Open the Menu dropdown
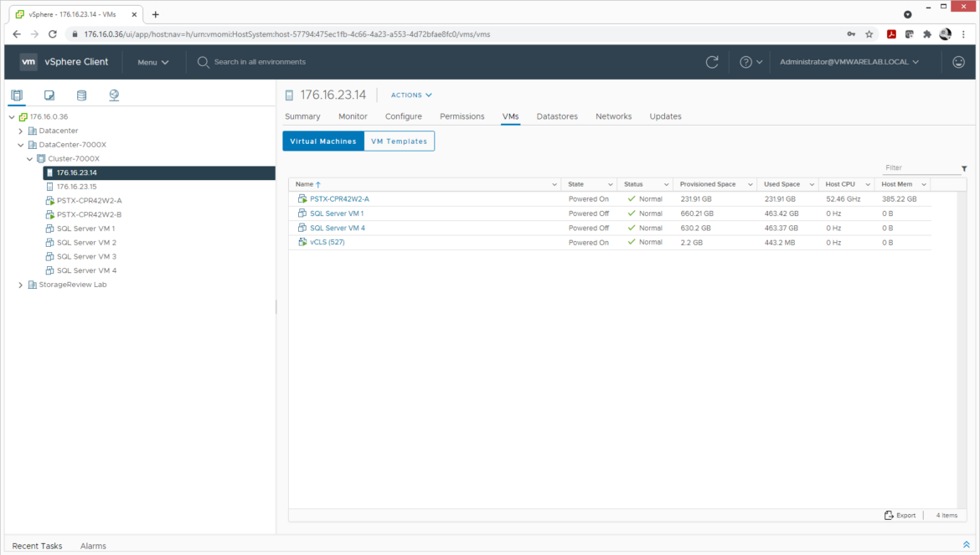 [x=153, y=63]
